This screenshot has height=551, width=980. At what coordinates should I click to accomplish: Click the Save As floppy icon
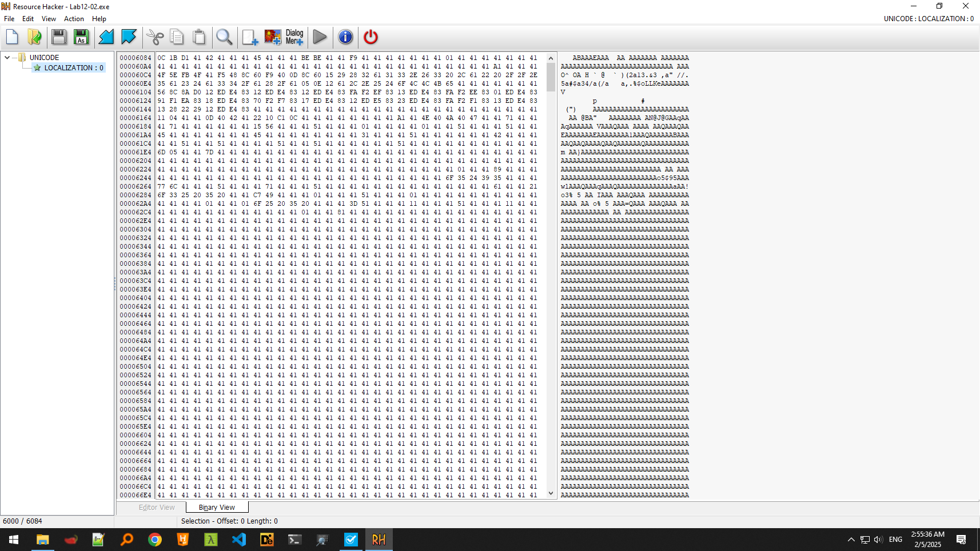point(81,37)
